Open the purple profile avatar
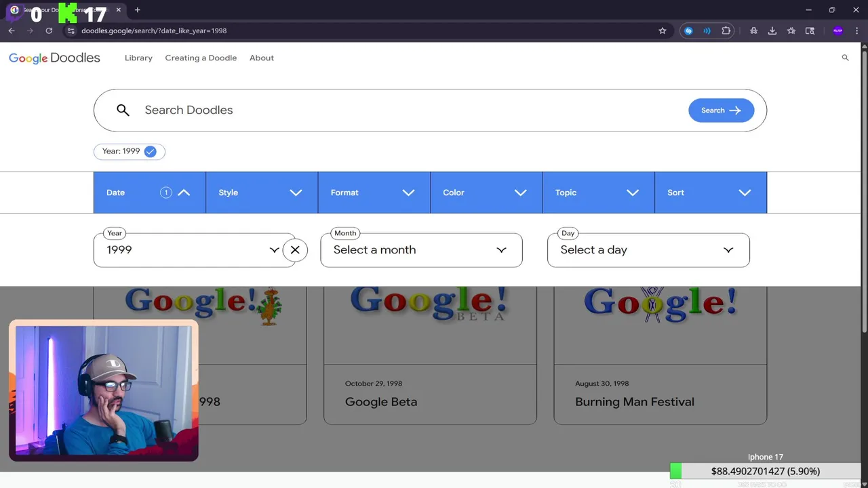Viewport: 868px width, 488px height. click(837, 30)
